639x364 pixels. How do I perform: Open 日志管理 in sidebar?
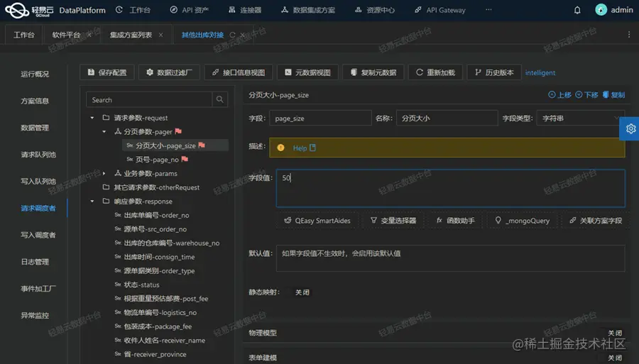[x=35, y=262]
